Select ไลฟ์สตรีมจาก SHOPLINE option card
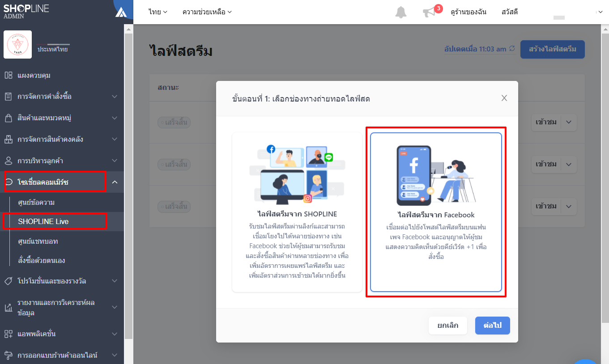Image resolution: width=609 pixels, height=364 pixels. [297, 212]
